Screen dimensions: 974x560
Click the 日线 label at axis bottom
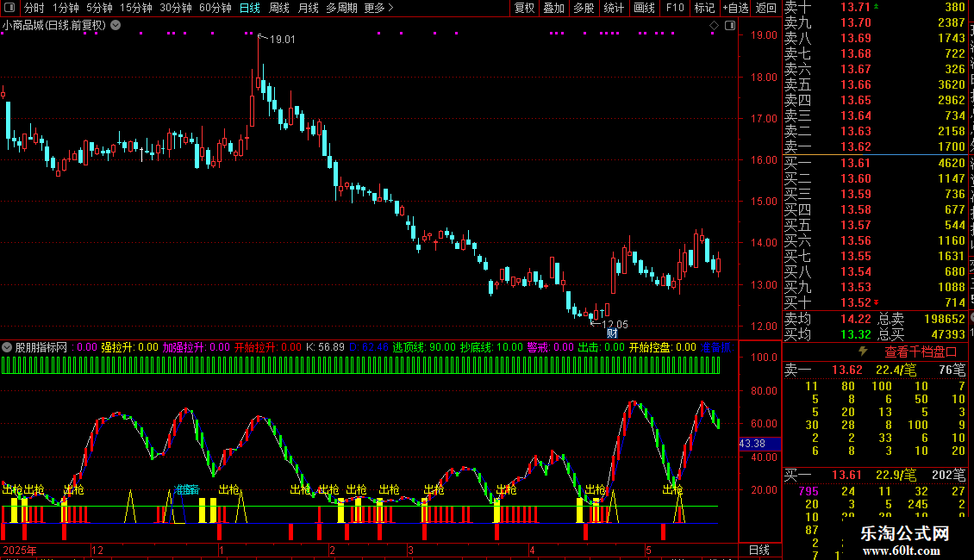pyautogui.click(x=759, y=550)
